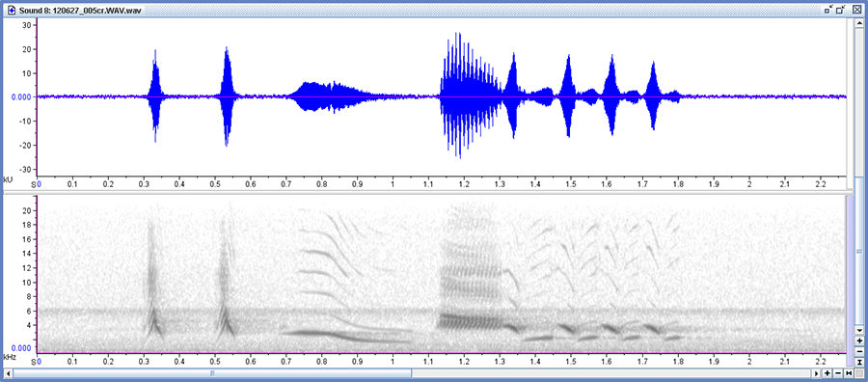Zoom vertical axis to show all
868x382 pixels.
[859, 362]
